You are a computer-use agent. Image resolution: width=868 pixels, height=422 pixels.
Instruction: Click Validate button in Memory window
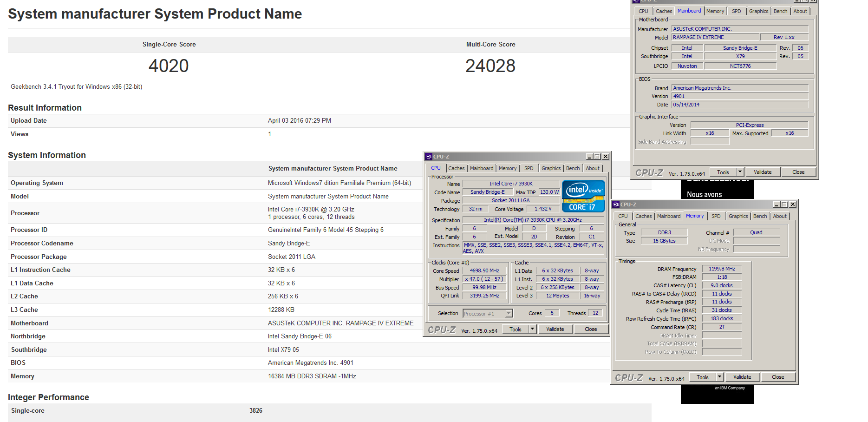(x=742, y=377)
